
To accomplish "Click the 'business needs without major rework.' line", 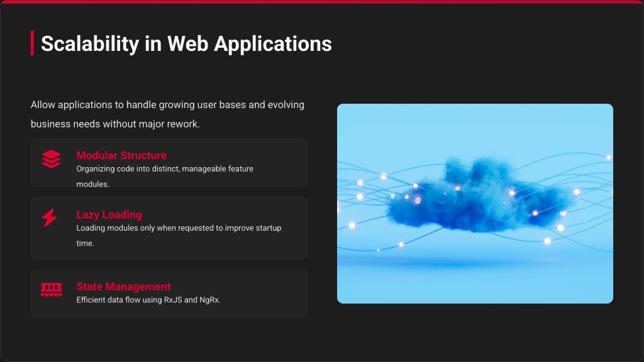I will [x=115, y=124].
